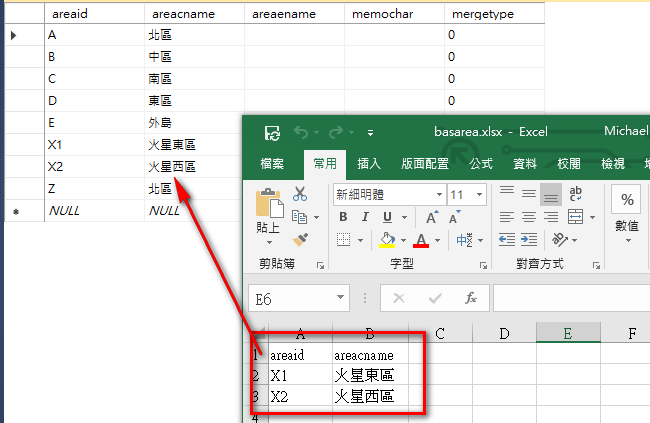Toggle bold formatting
Viewport: 650px width, 423px height.
click(x=343, y=217)
